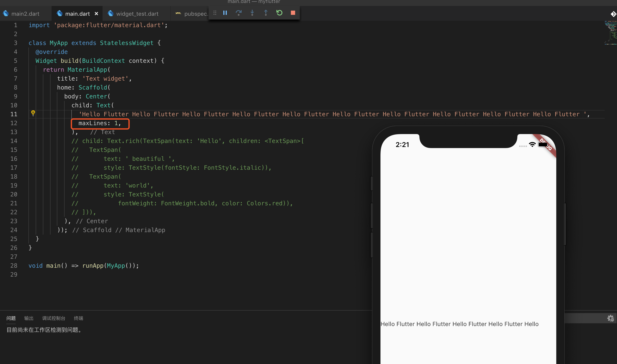
Task: Click the debug Step Out icon
Action: [266, 13]
